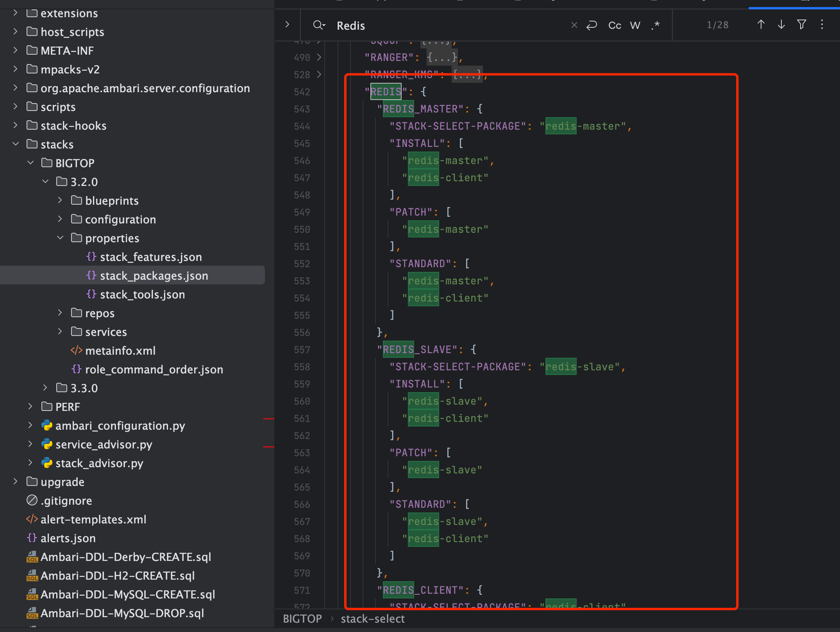Click the 1/28 match counter

click(x=717, y=25)
